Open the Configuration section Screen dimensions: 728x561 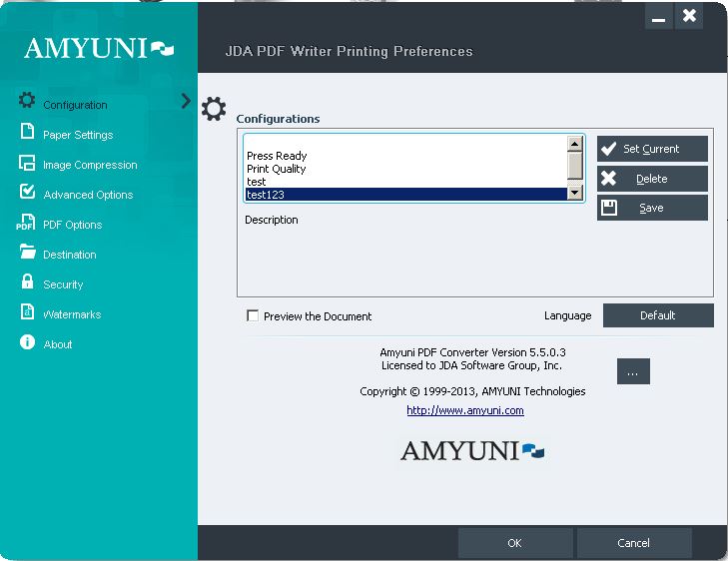(75, 105)
